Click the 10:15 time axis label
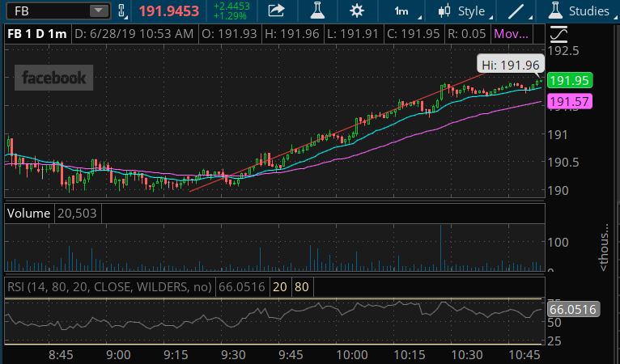 [410, 355]
